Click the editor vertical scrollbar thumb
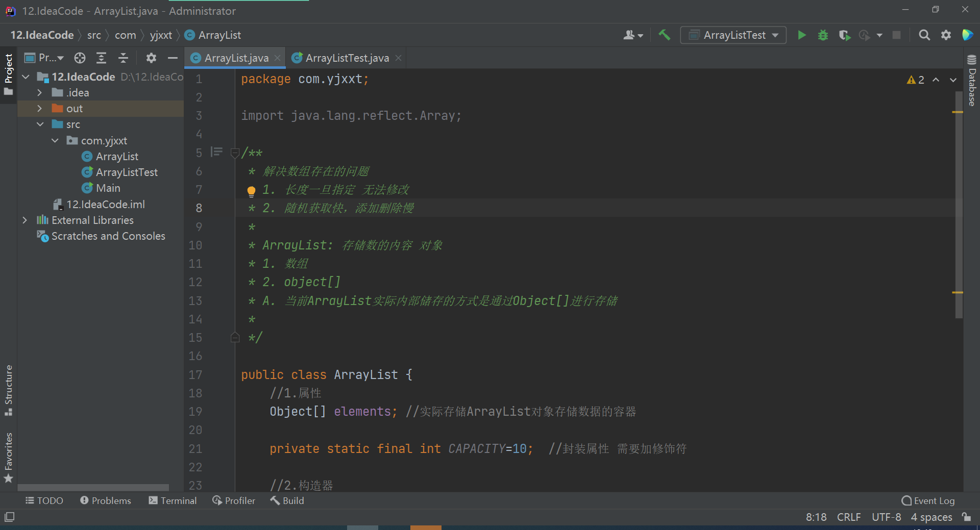980x530 pixels. (959, 204)
